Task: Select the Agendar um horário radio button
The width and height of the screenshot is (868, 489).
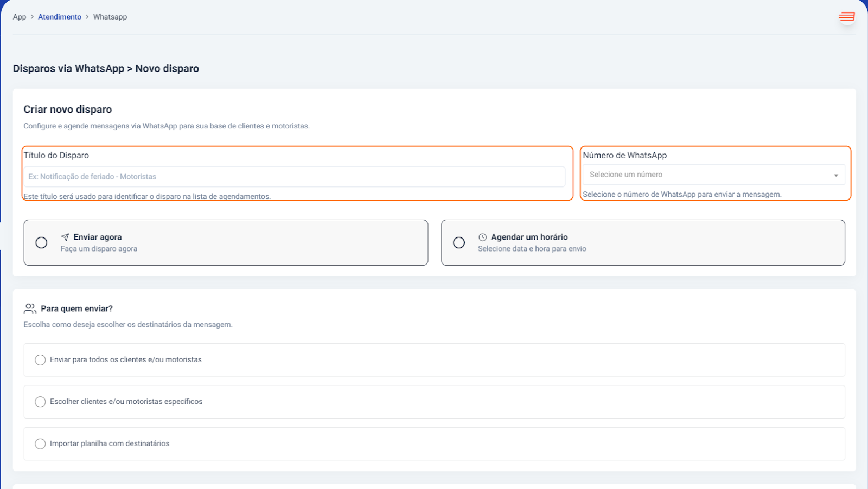Action: 459,242
